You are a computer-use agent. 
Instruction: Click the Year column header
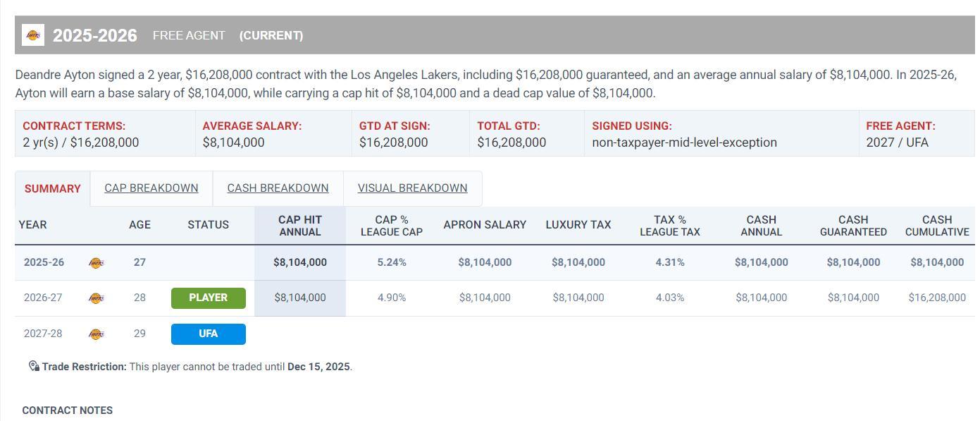click(x=33, y=225)
